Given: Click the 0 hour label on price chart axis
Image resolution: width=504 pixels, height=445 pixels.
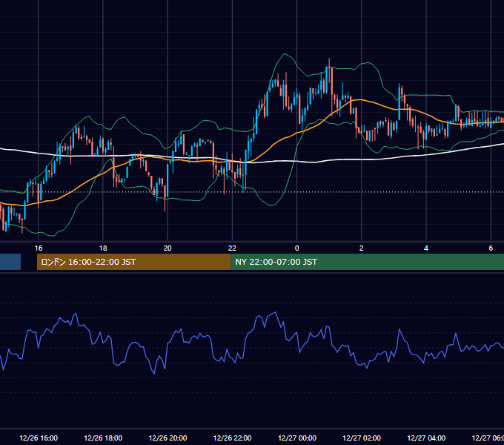Looking at the screenshot, I should [296, 248].
